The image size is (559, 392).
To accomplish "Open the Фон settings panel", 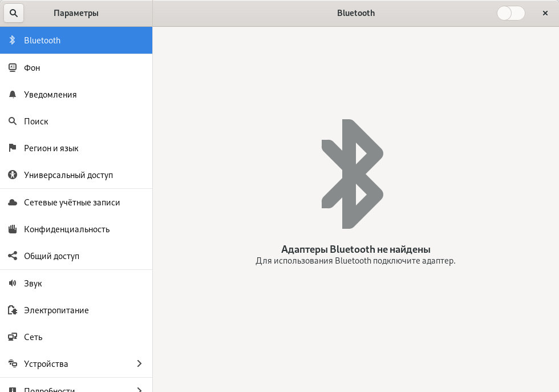I will pyautogui.click(x=32, y=68).
